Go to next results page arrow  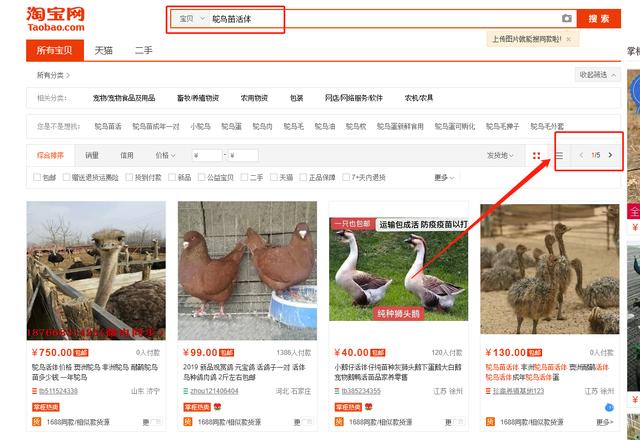pyautogui.click(x=610, y=155)
